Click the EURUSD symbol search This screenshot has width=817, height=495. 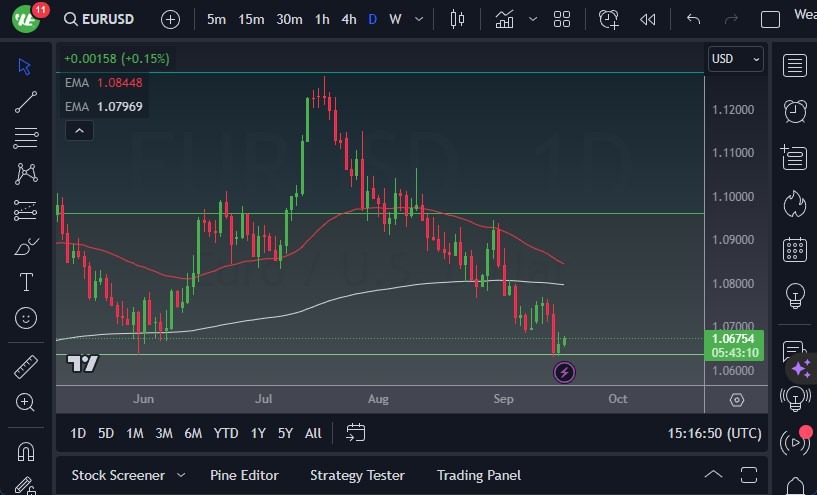click(x=101, y=19)
